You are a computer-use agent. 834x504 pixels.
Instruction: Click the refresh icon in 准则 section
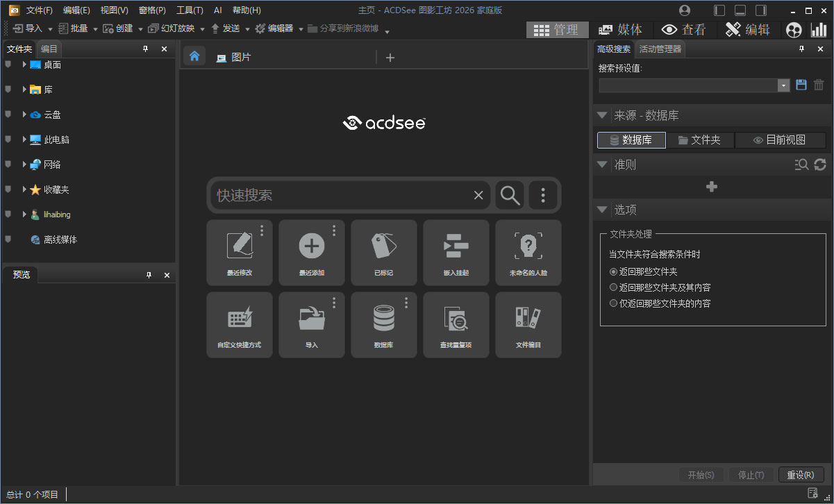click(x=819, y=165)
